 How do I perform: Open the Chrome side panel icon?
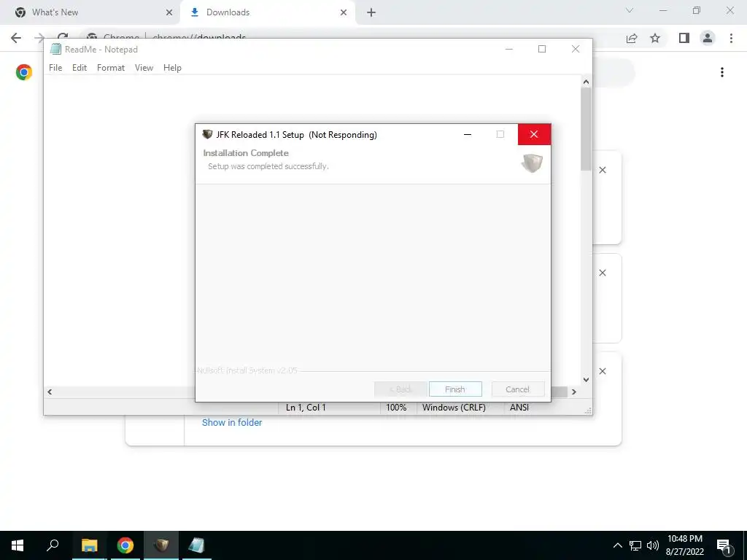(x=684, y=38)
